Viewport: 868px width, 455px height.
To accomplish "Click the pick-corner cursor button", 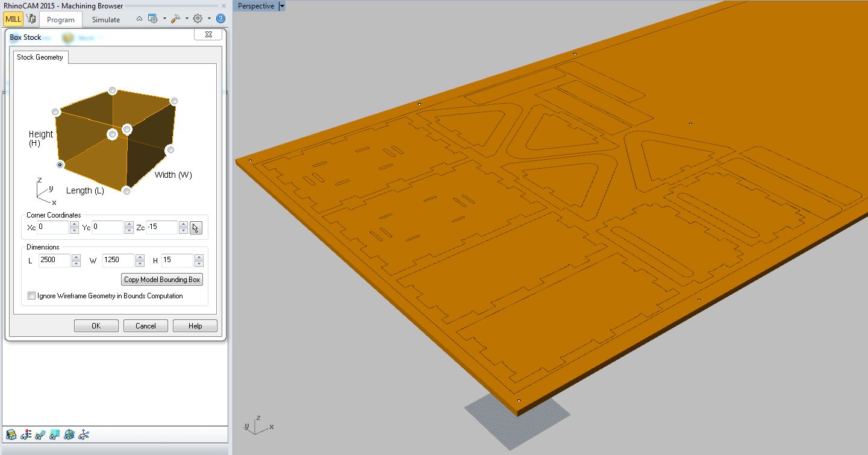I will pyautogui.click(x=196, y=228).
